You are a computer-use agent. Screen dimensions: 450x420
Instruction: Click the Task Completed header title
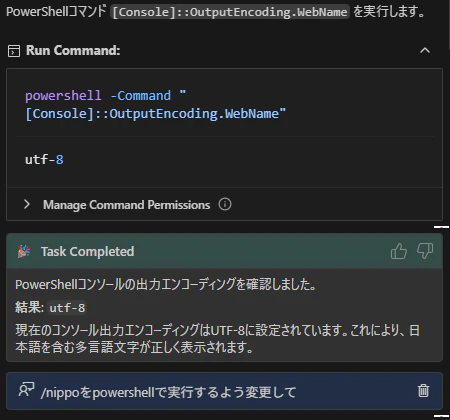[x=87, y=251]
